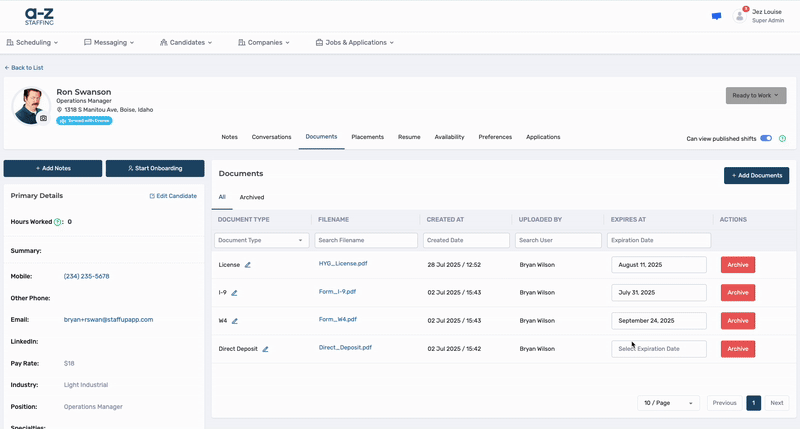This screenshot has width=800, height=429.
Task: Click the location pin beside the address
Action: click(x=59, y=110)
